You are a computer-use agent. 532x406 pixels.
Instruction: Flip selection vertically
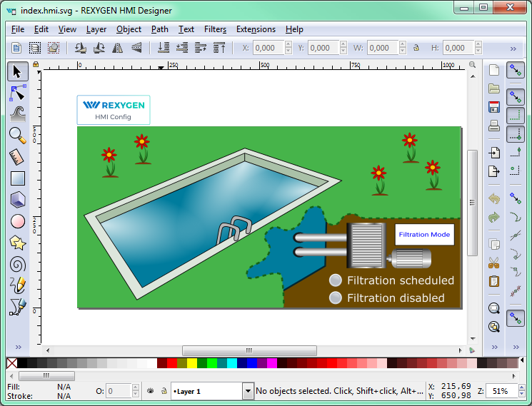(136, 48)
